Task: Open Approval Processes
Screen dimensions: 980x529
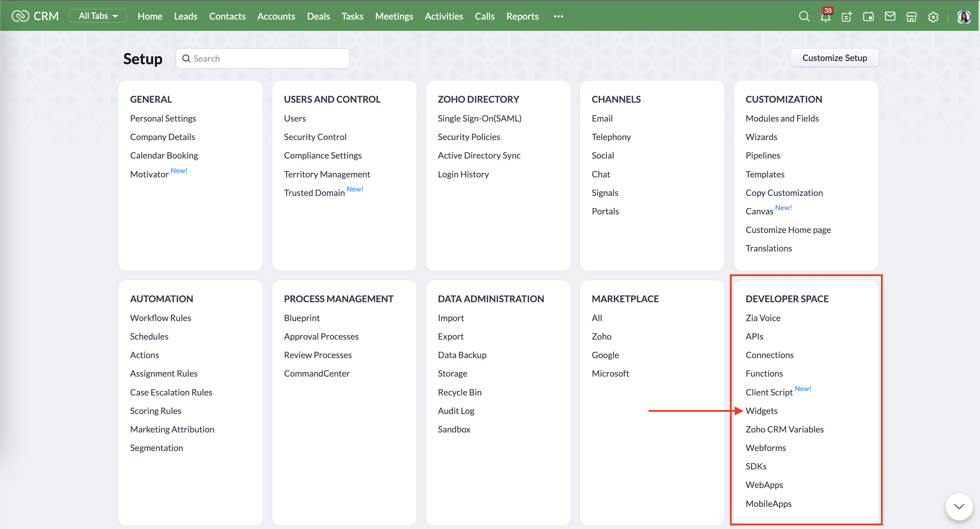Action: pyautogui.click(x=321, y=337)
